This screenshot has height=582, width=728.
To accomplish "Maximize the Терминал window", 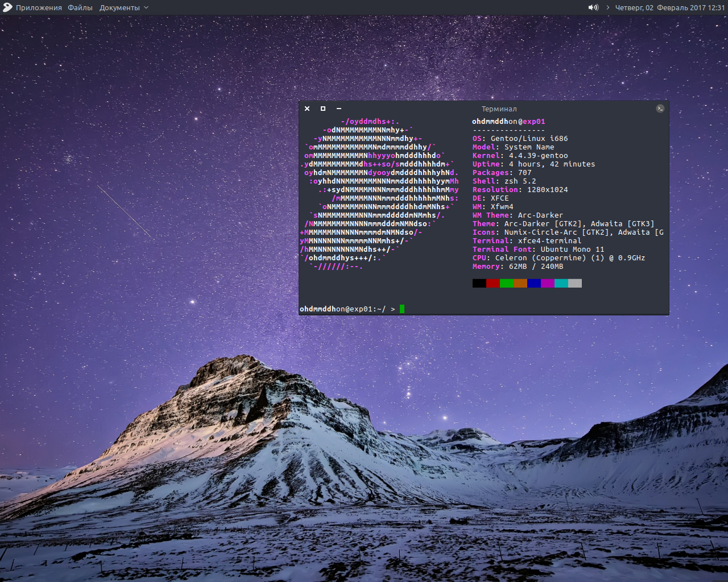I will [323, 109].
